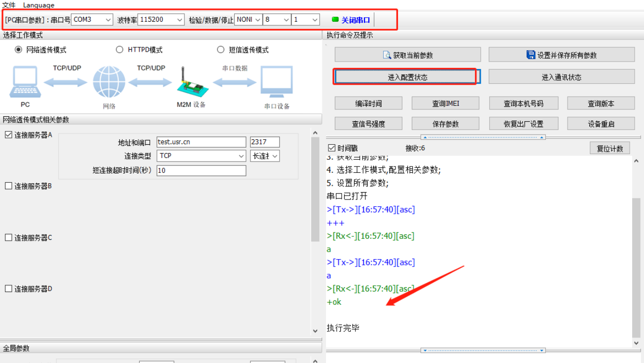Click the PC laptop icon

25,83
